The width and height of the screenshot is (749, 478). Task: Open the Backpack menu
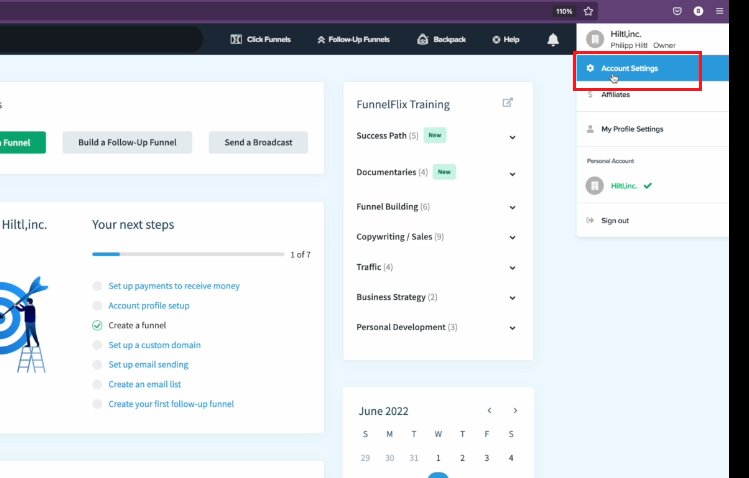[x=441, y=40]
